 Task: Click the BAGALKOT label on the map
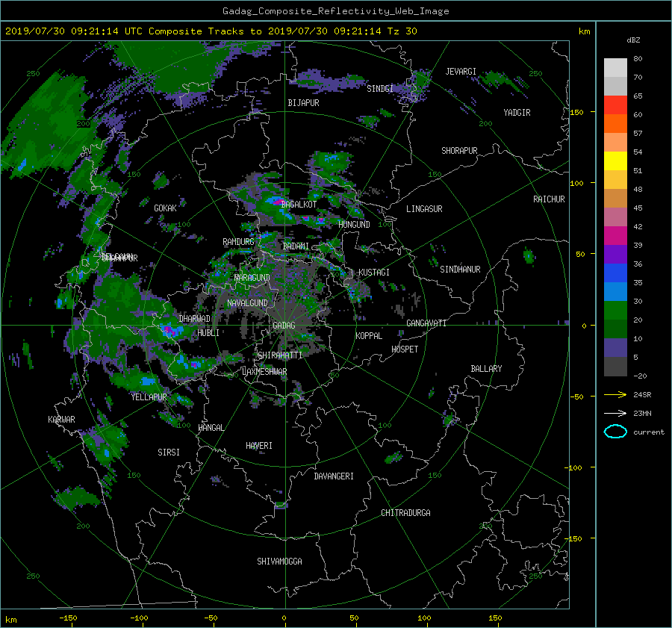click(x=299, y=205)
